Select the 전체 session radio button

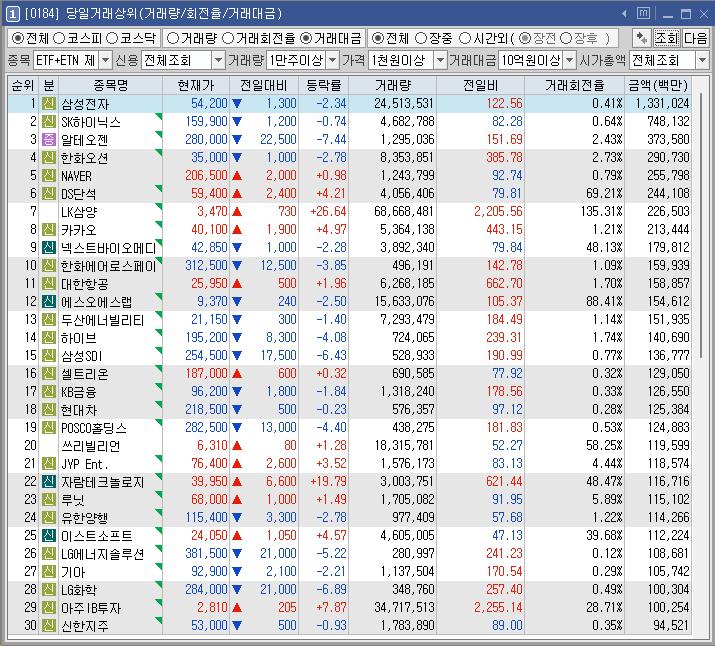tap(377, 38)
